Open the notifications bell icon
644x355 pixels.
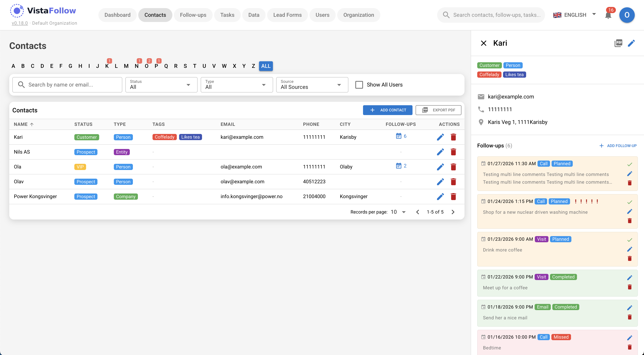[x=608, y=15]
